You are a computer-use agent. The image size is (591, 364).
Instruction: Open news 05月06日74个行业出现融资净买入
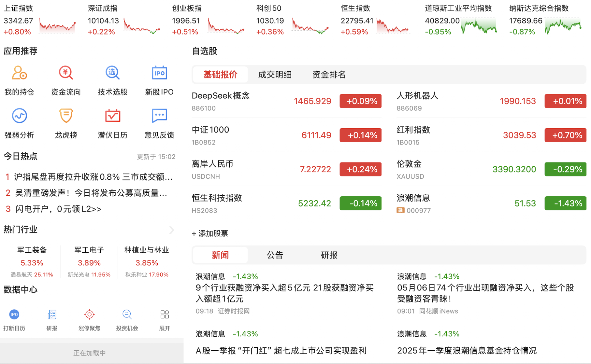click(485, 293)
